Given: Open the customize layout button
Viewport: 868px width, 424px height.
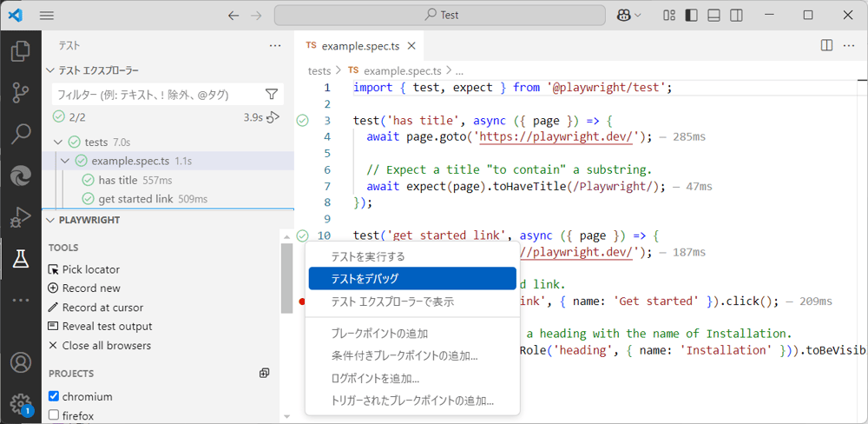Looking at the screenshot, I should pos(669,16).
